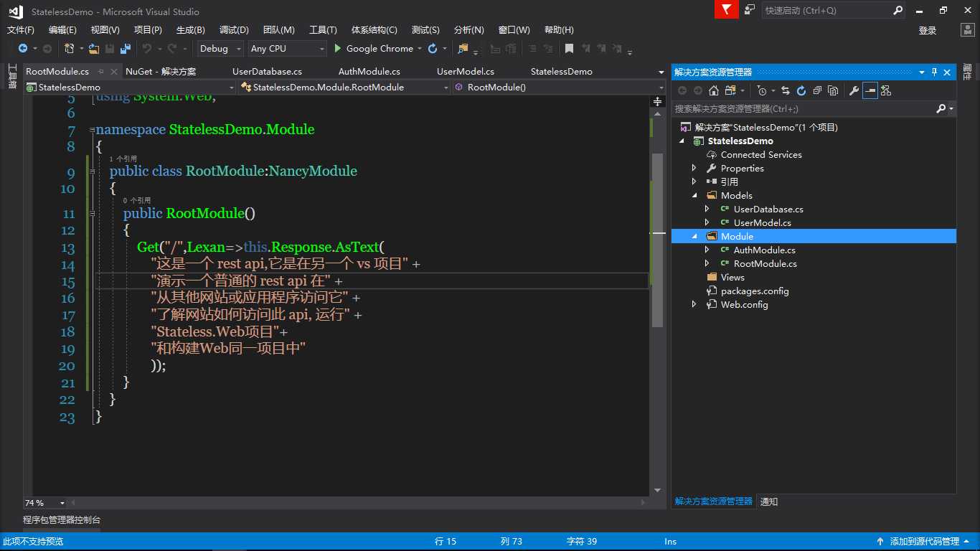Click the Open File folder icon

(93, 49)
